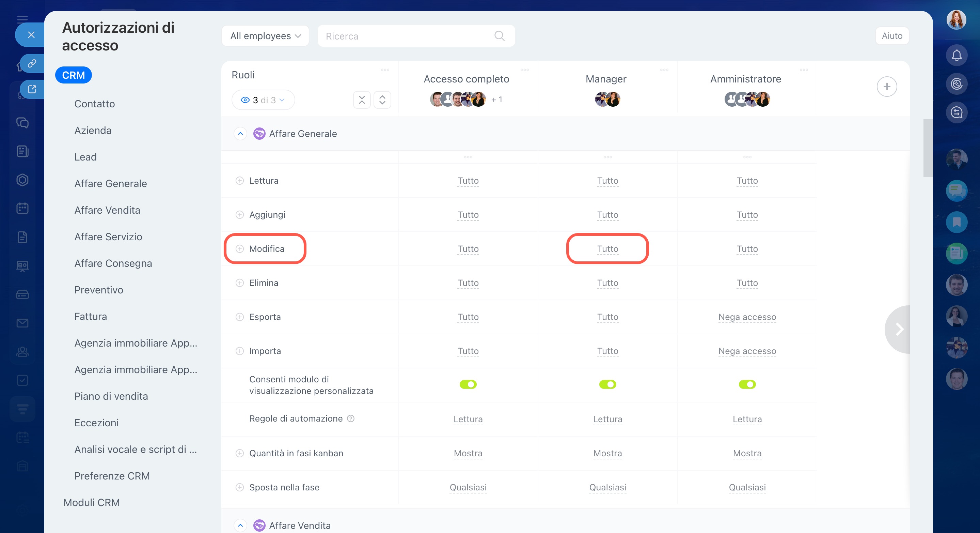Screen dimensions: 980x533
Task: Collapse the Affare Generale section
Action: coord(240,134)
